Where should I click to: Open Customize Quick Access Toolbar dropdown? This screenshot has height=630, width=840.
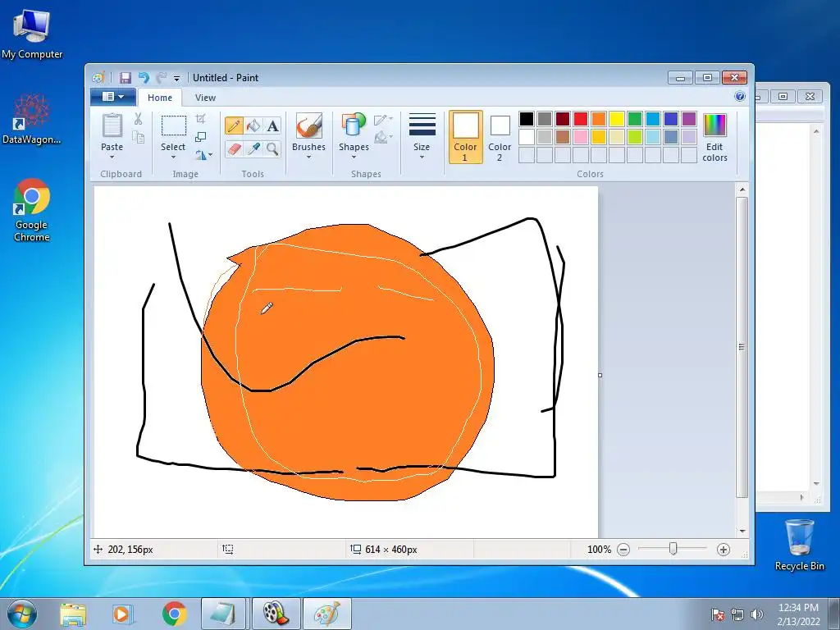(176, 78)
